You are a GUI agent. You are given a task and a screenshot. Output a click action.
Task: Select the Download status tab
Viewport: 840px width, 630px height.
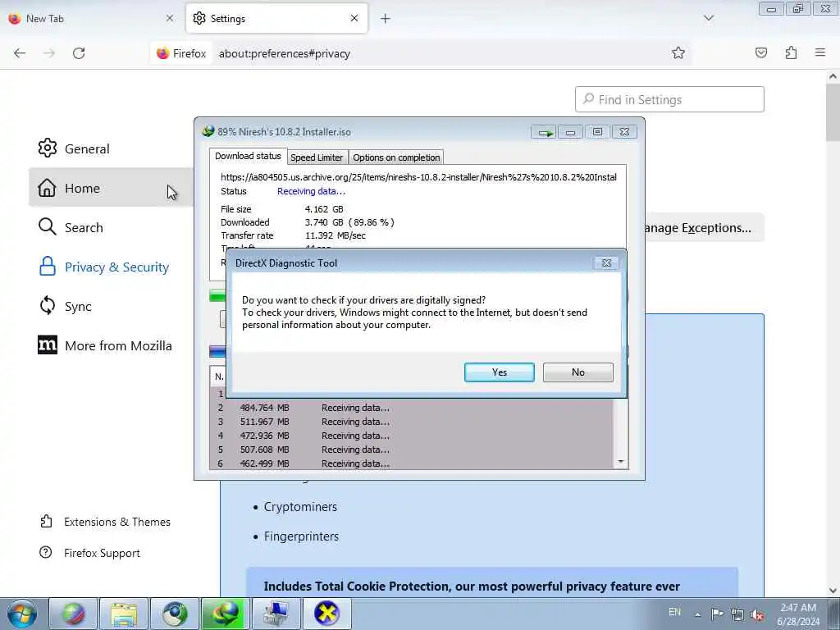[248, 156]
